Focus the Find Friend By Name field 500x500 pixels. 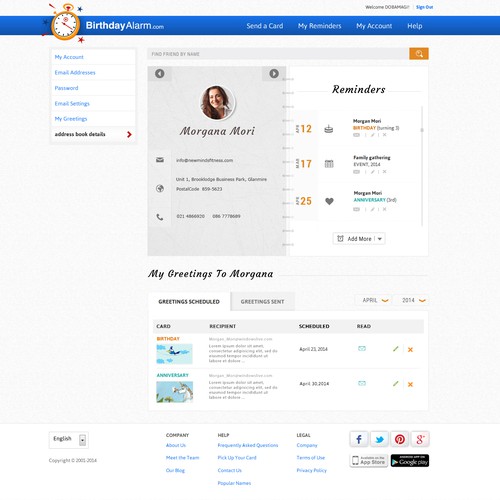click(x=278, y=54)
